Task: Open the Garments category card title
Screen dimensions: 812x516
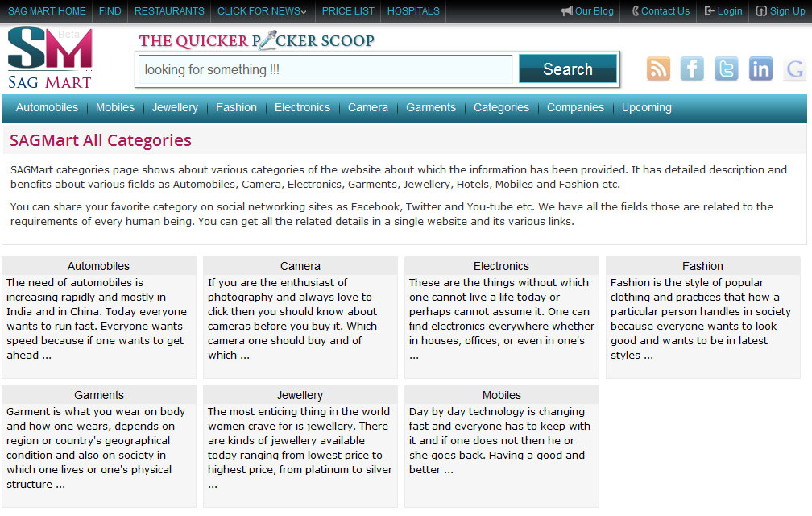Action: (x=99, y=395)
